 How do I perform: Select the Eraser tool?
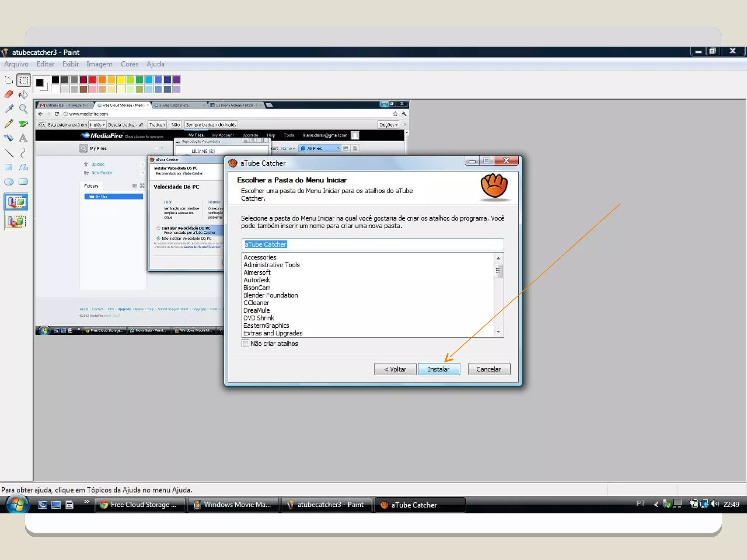pyautogui.click(x=8, y=94)
